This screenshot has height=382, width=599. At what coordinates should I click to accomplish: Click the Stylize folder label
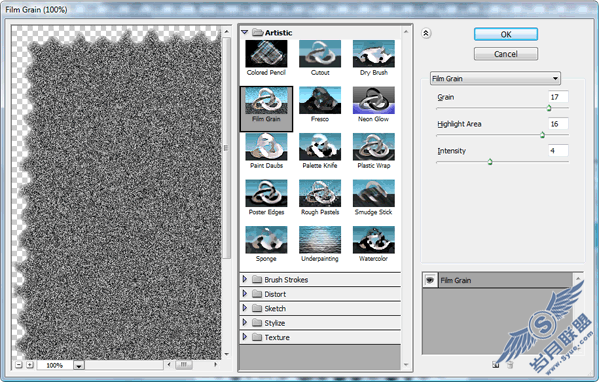point(275,323)
